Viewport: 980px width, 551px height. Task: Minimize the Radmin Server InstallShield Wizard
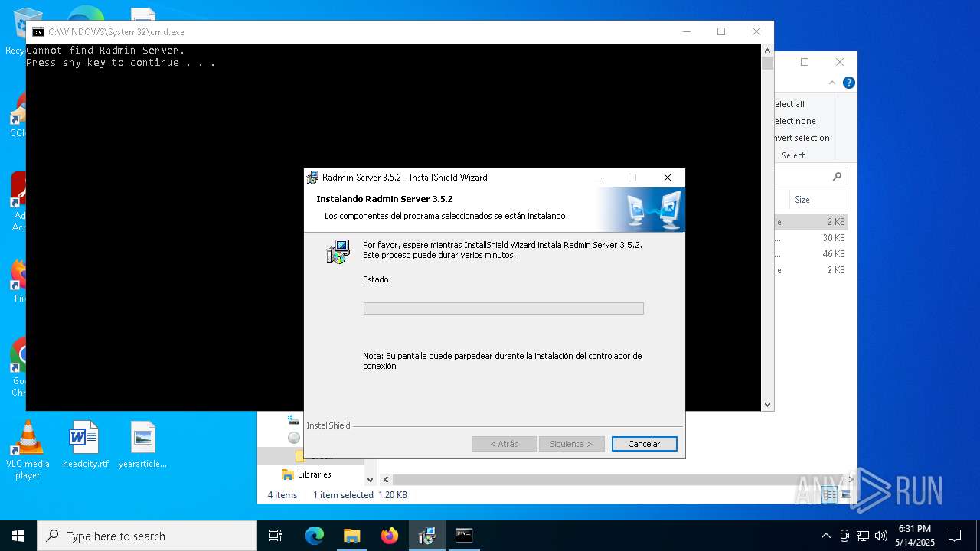click(x=597, y=178)
